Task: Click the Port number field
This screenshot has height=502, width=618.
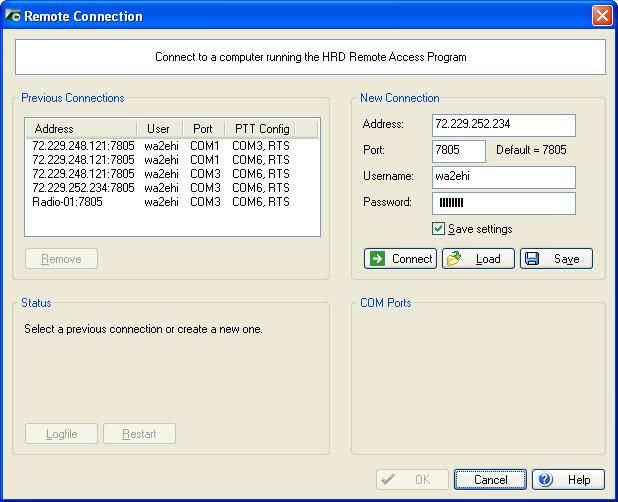Action: tap(458, 151)
